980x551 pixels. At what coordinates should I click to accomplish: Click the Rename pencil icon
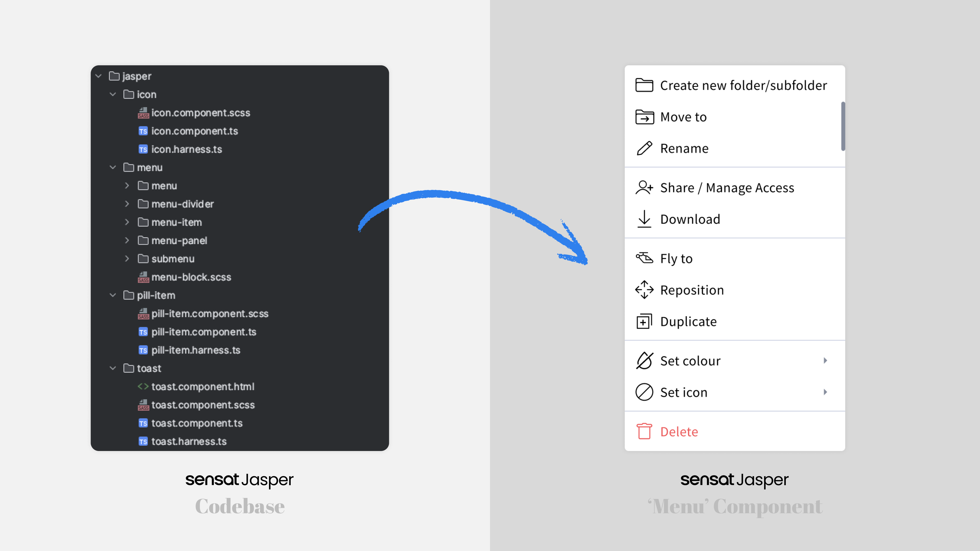click(x=644, y=148)
